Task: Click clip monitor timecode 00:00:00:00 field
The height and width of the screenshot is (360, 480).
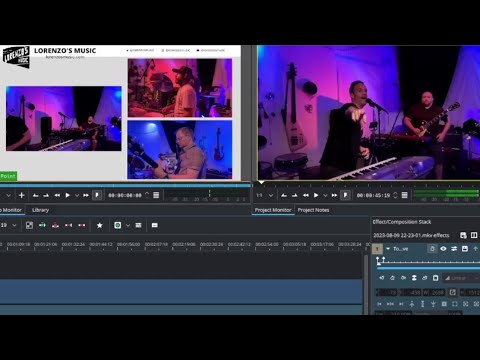Action: [125, 195]
